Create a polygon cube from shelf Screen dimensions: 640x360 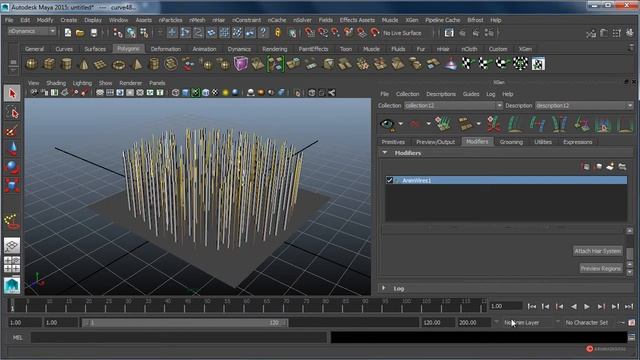coord(49,64)
